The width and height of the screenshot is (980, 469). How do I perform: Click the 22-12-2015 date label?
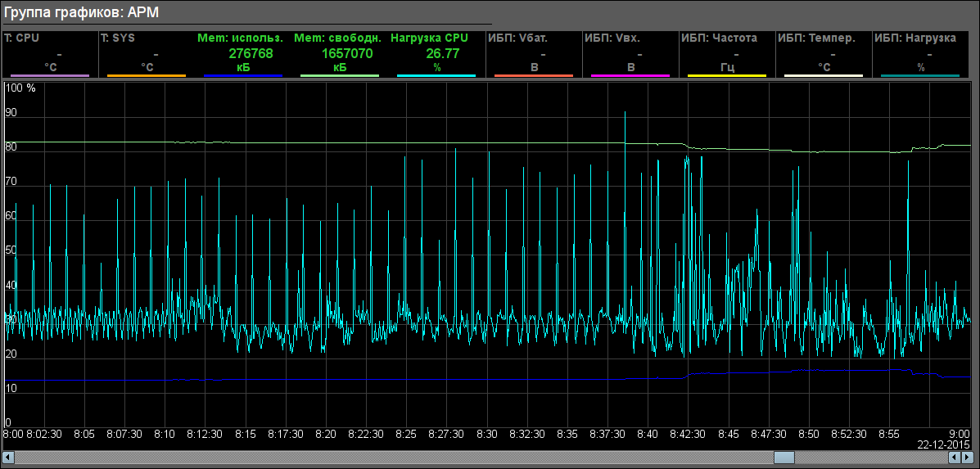click(944, 444)
